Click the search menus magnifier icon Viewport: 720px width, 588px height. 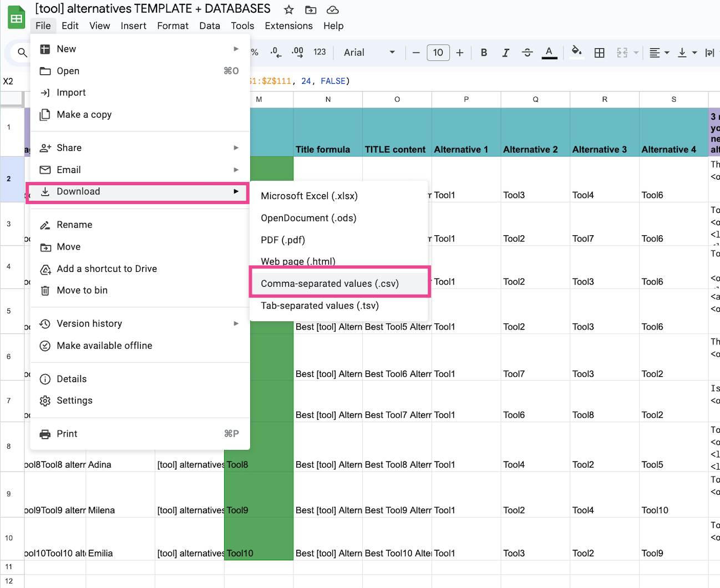tap(22, 53)
